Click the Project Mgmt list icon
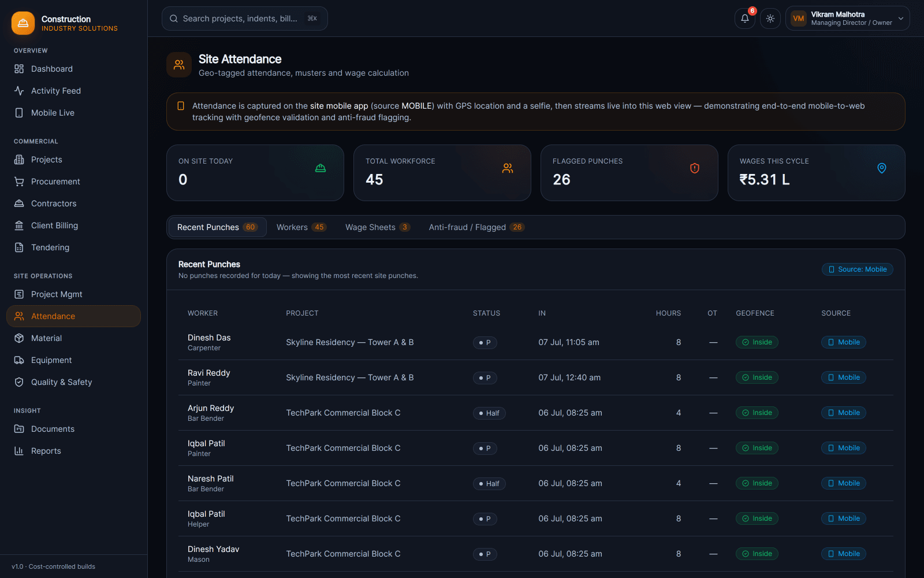Viewport: 924px width, 578px height. (19, 294)
